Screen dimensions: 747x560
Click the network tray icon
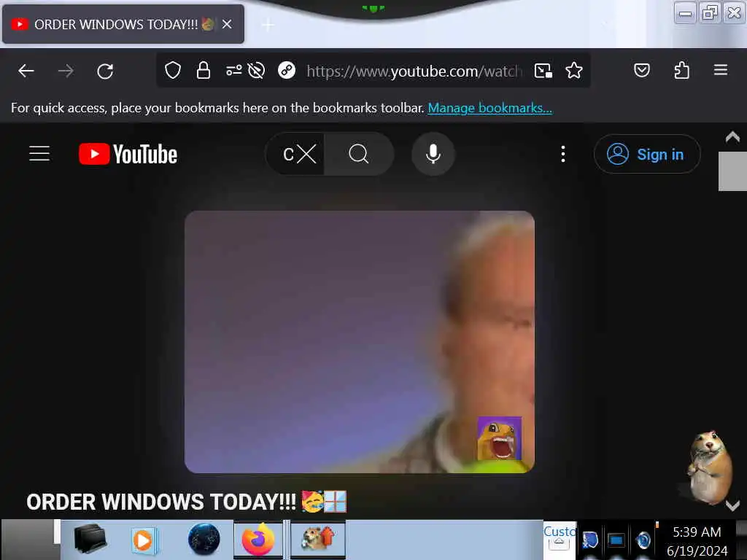coord(589,540)
